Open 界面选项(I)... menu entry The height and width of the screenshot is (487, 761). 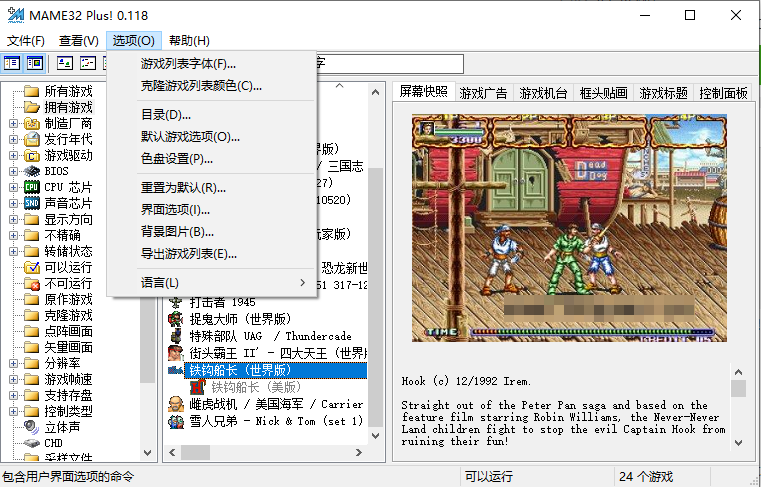click(212, 210)
